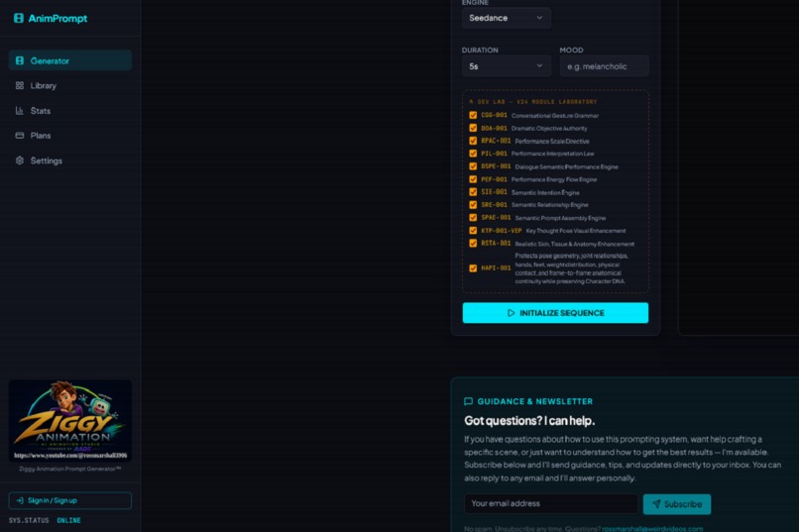Click the Library grid icon
Screen dimensions: 799x532
[20, 85]
